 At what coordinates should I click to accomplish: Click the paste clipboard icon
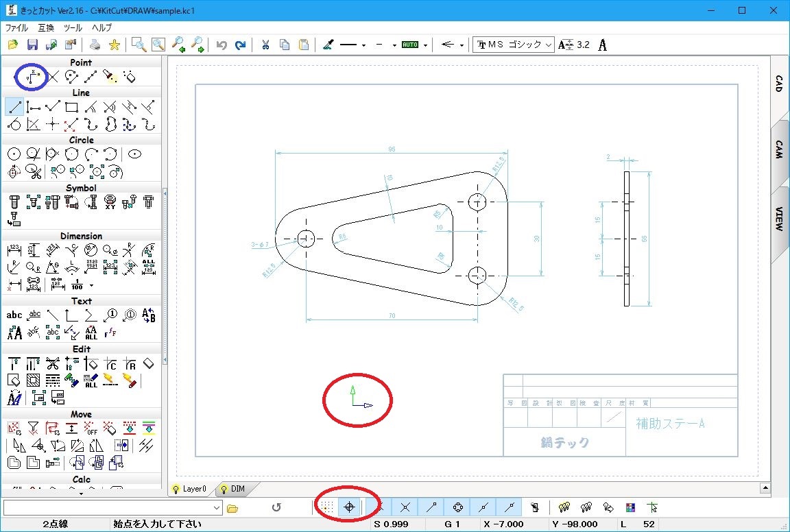tap(304, 45)
